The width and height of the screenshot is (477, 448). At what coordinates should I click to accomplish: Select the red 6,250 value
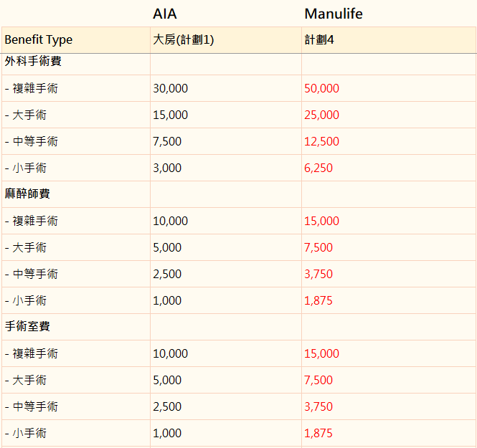(318, 168)
